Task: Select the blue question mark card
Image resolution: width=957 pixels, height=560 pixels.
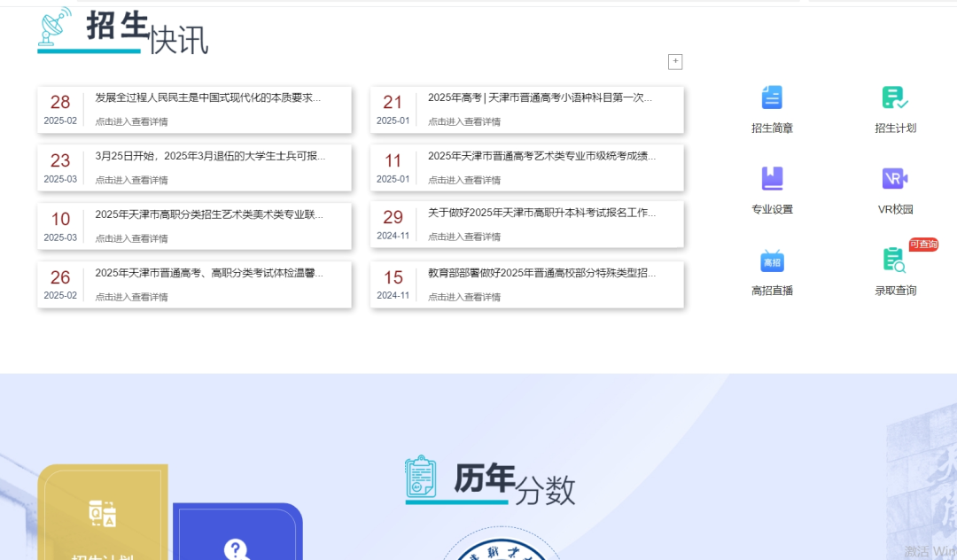Action: [x=236, y=536]
